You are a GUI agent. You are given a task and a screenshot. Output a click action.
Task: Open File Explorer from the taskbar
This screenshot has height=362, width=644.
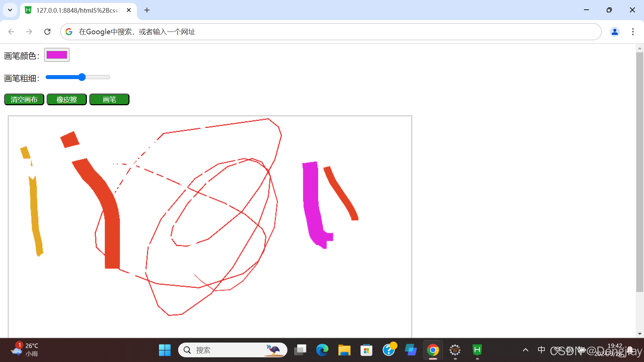(344, 350)
